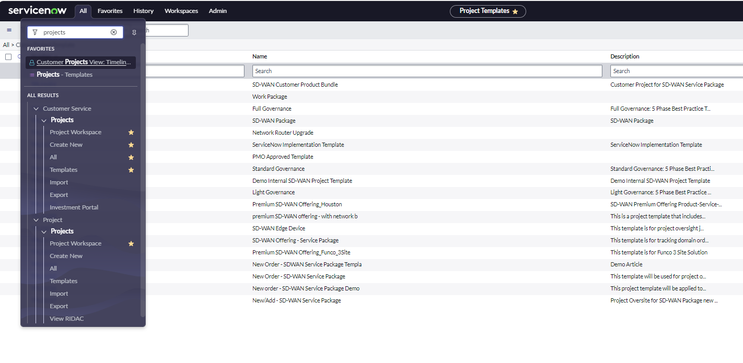This screenshot has height=363, width=743.
Task: Open the History menu
Action: pos(144,11)
